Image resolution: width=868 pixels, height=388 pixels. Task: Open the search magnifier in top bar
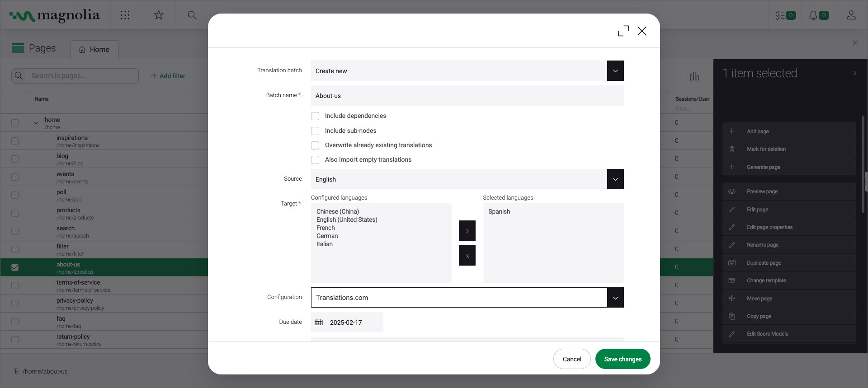coord(192,15)
